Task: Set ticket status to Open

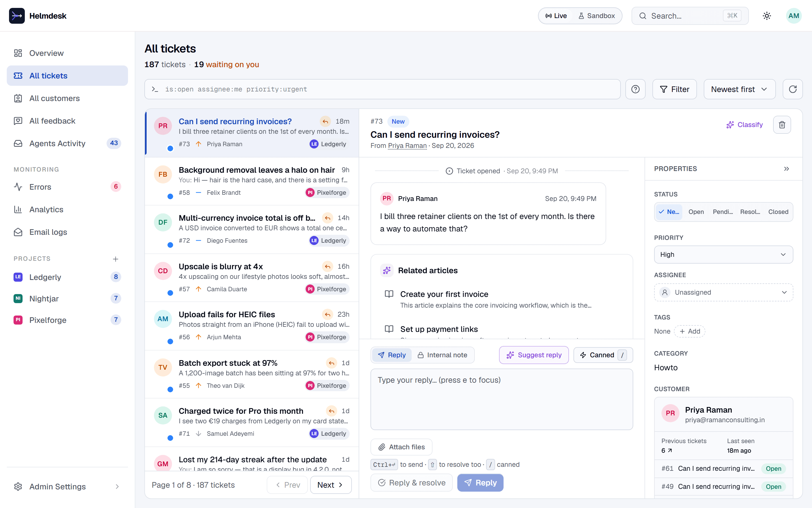Action: 696,212
